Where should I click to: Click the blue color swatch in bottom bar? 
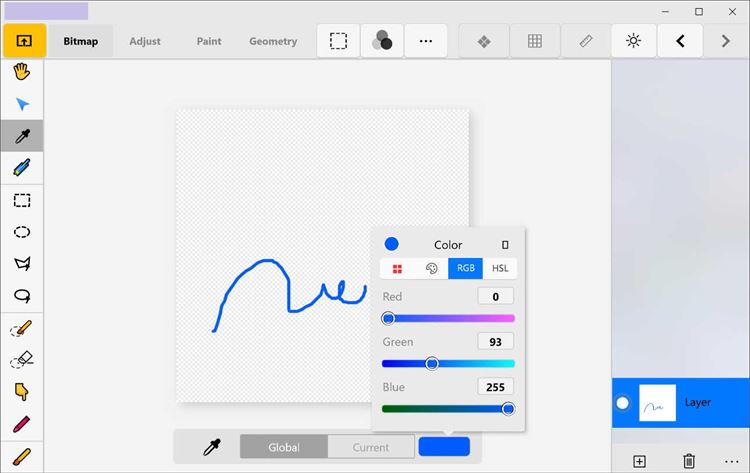444,446
